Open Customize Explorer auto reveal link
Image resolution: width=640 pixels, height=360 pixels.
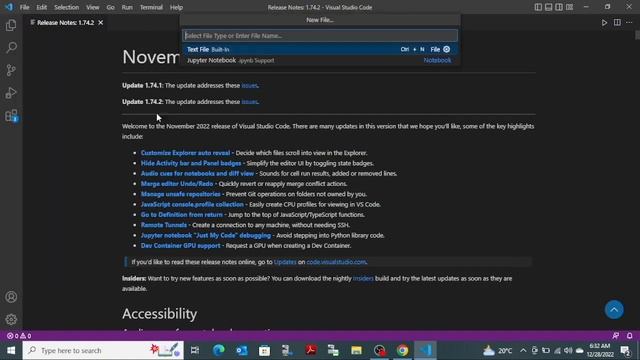pyautogui.click(x=185, y=153)
